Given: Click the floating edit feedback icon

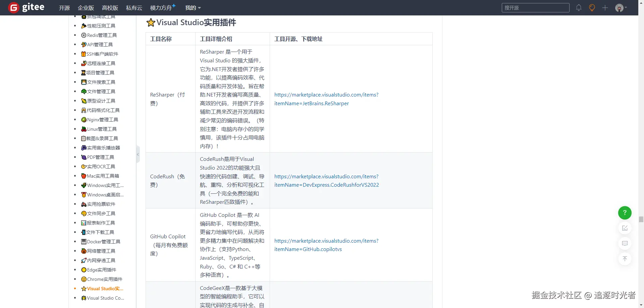Looking at the screenshot, I should [625, 228].
